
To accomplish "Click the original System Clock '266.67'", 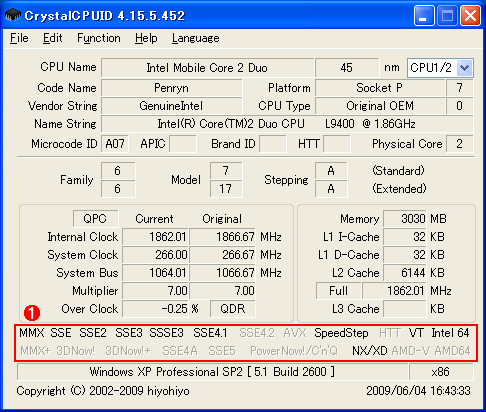I will [222, 255].
